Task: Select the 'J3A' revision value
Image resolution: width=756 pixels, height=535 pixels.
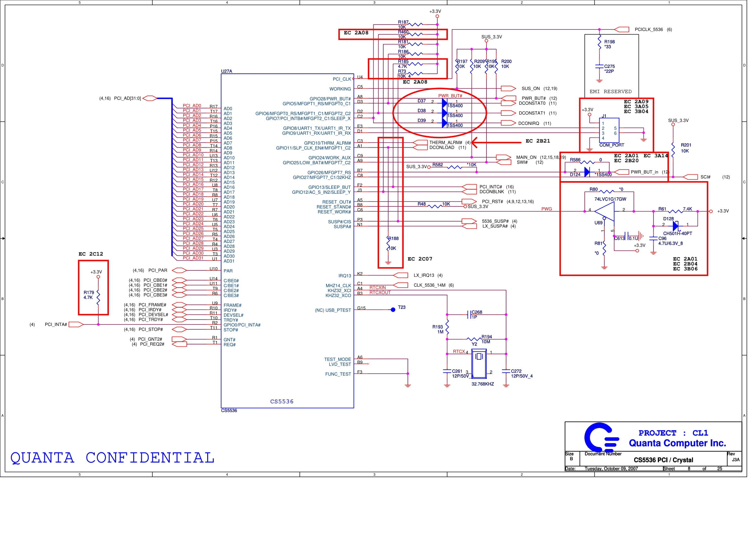Action: pos(736,460)
